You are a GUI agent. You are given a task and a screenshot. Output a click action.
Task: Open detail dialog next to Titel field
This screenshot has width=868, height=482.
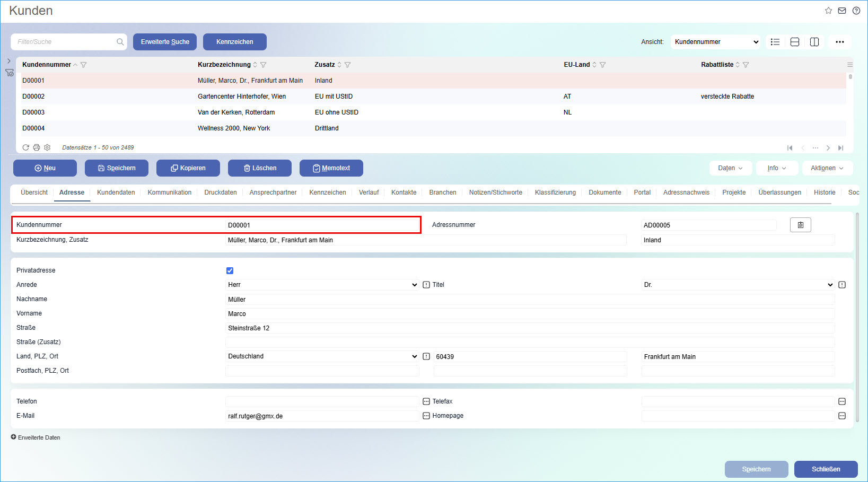[x=426, y=285]
